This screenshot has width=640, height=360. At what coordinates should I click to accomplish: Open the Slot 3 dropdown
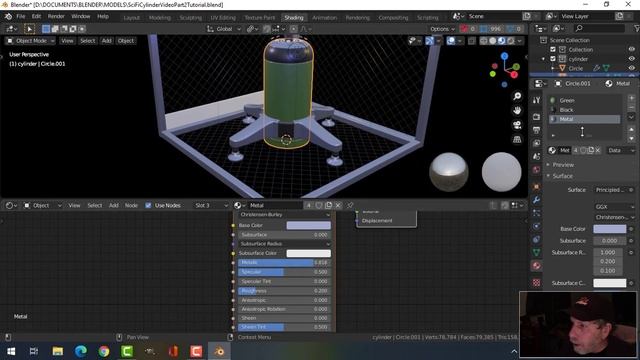(211, 205)
